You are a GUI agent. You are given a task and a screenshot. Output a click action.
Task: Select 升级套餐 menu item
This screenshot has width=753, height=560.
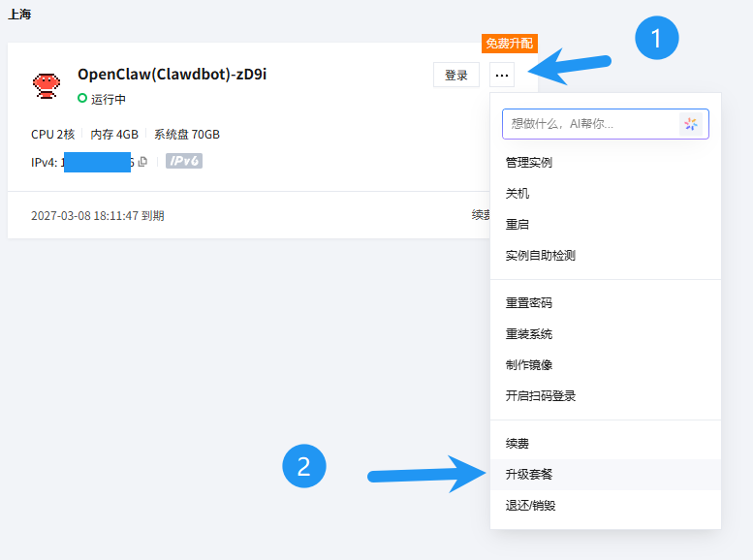(528, 475)
